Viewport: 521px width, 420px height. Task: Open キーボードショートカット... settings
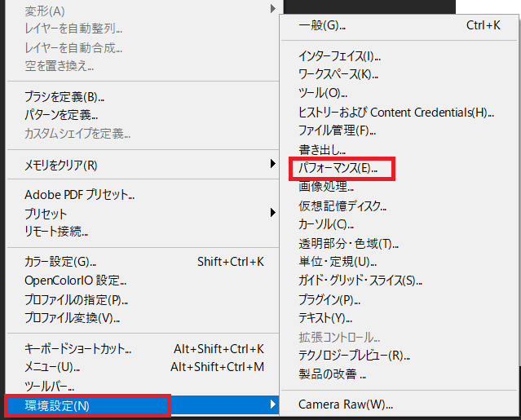click(143, 349)
